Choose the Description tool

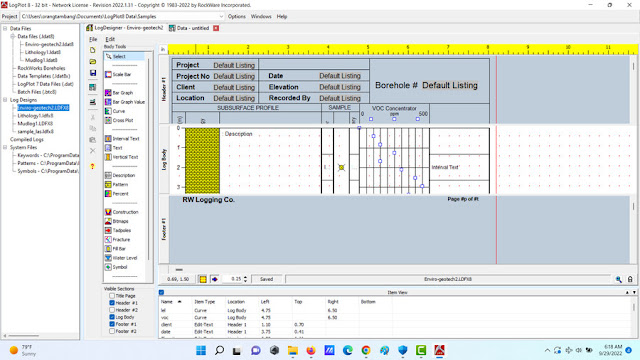click(120, 175)
